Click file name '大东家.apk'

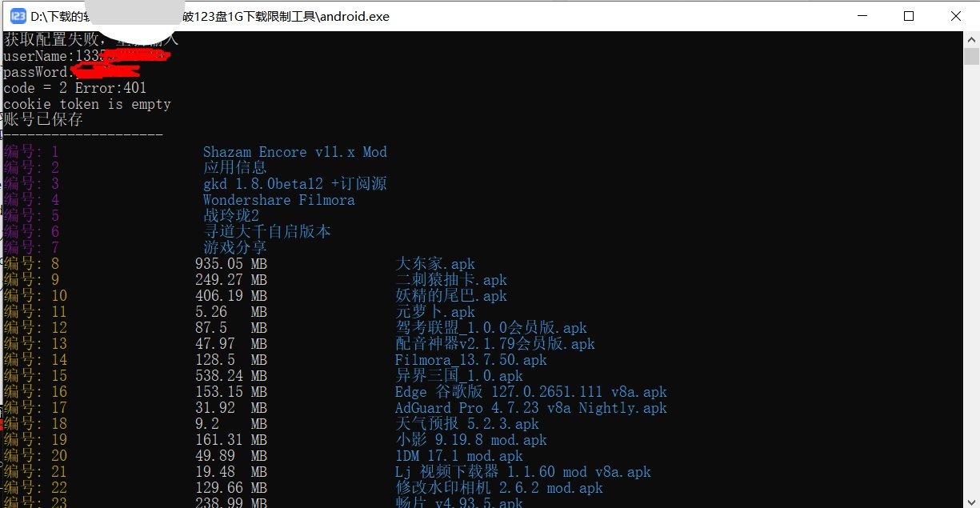(435, 264)
